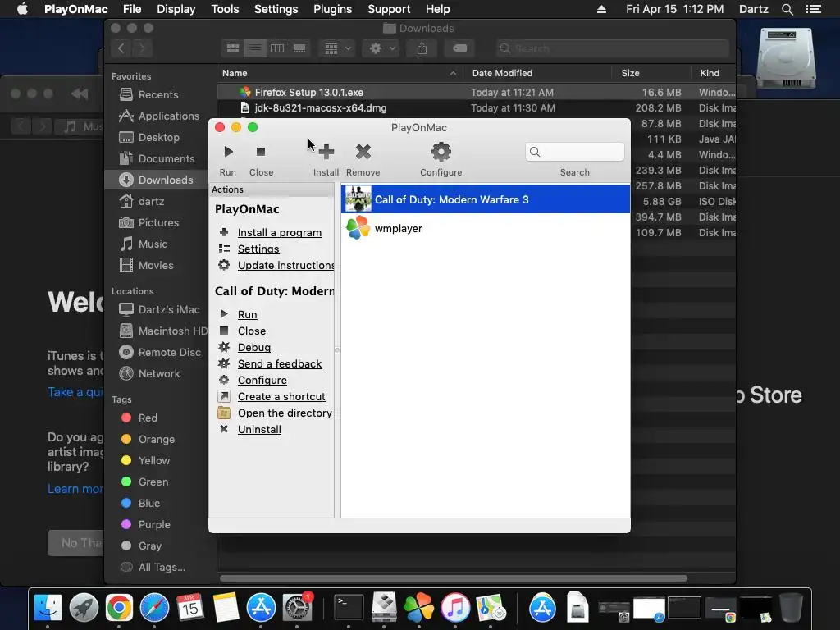Select Firefox Setup 13.0.1.exe file in Finder
The height and width of the screenshot is (630, 840).
click(477, 92)
